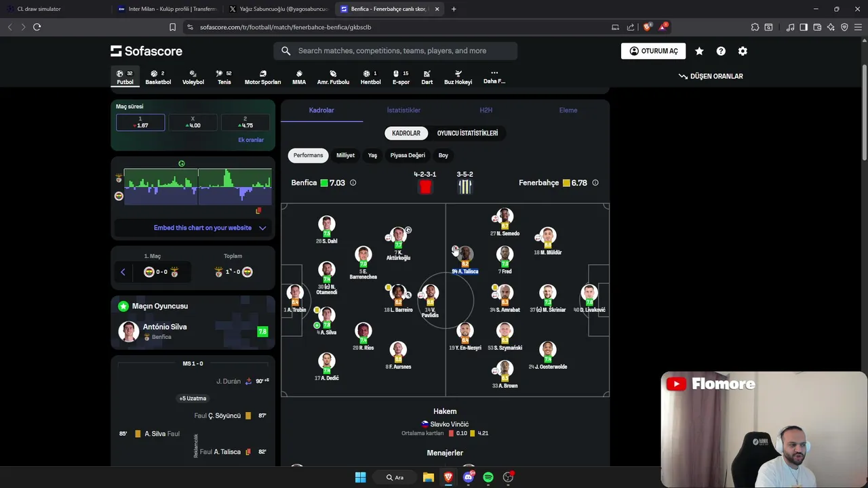868x488 pixels.
Task: Click the Benfica red kit icon
Action: pyautogui.click(x=425, y=187)
